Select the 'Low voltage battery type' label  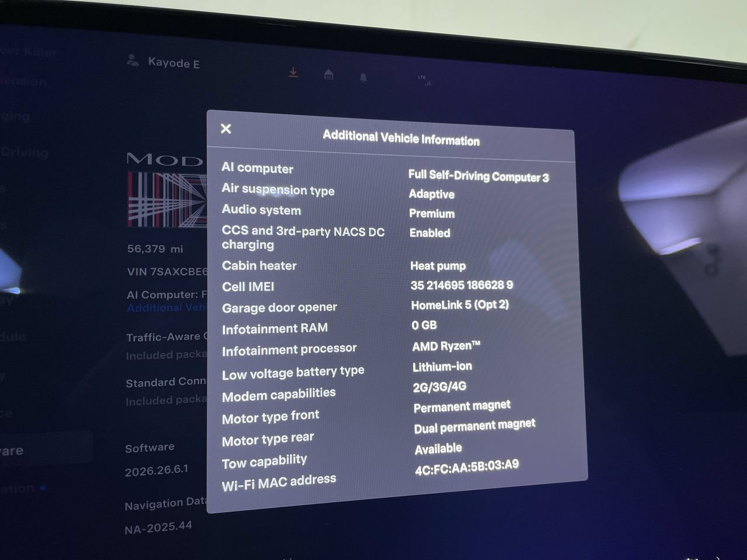click(293, 373)
